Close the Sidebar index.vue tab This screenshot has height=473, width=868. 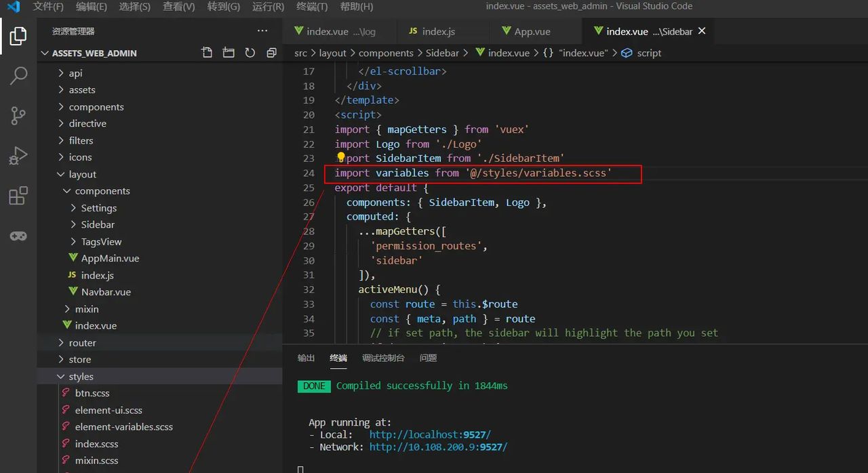tap(702, 31)
